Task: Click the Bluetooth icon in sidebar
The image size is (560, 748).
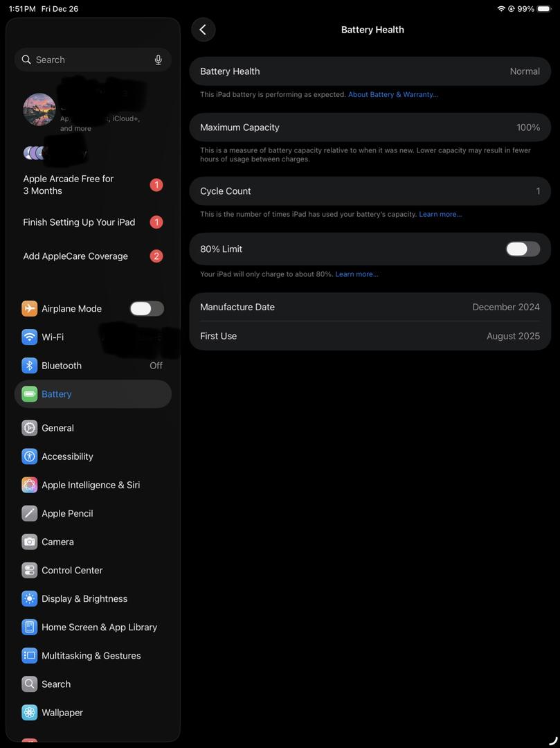Action: point(30,366)
